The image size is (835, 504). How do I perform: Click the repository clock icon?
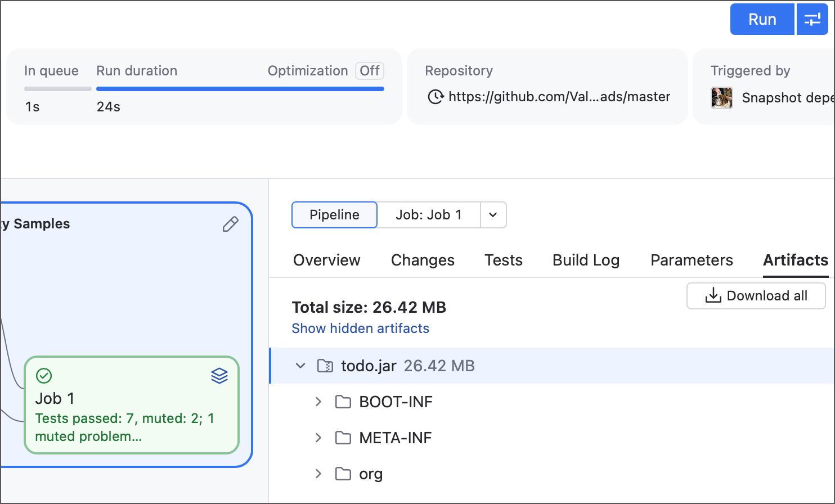pyautogui.click(x=435, y=97)
